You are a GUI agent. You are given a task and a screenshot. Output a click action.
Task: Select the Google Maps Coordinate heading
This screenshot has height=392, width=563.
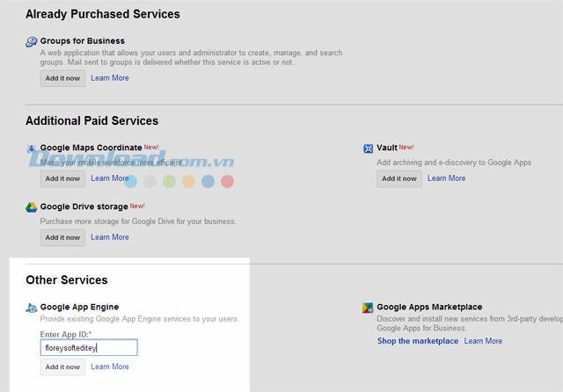pyautogui.click(x=91, y=148)
